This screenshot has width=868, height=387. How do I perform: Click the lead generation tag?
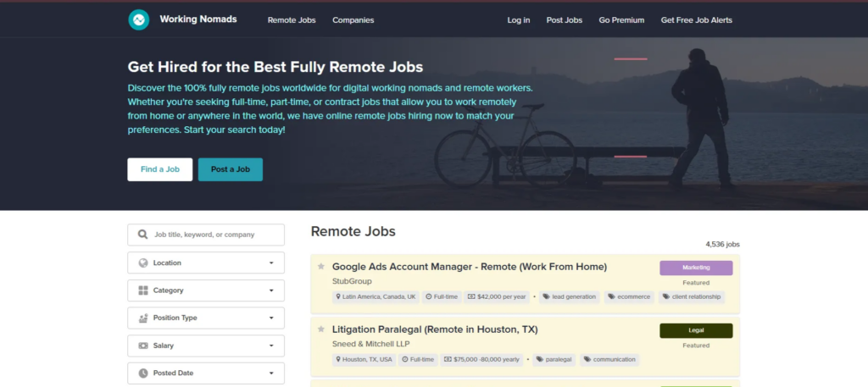point(570,297)
